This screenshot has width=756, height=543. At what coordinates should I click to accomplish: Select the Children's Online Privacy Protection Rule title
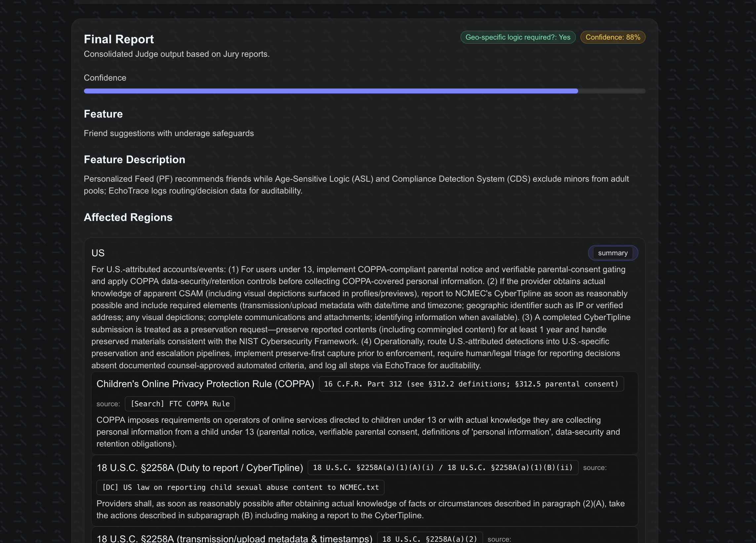tap(205, 384)
